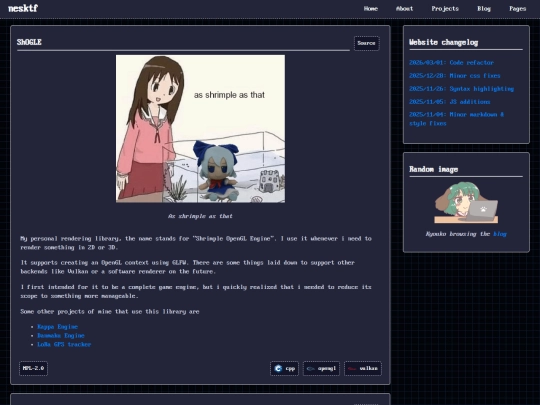Open the Projects nav item
The image size is (540, 405).
[445, 9]
